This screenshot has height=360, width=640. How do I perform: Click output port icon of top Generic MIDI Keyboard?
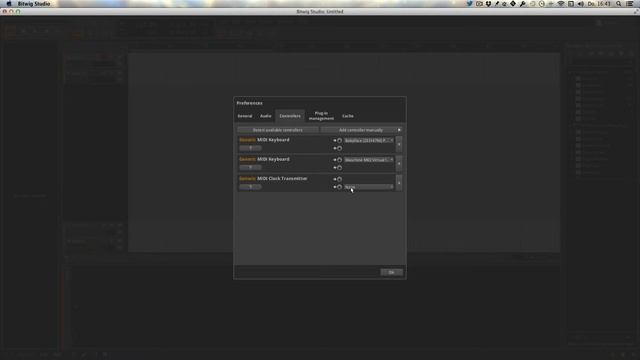click(x=338, y=148)
